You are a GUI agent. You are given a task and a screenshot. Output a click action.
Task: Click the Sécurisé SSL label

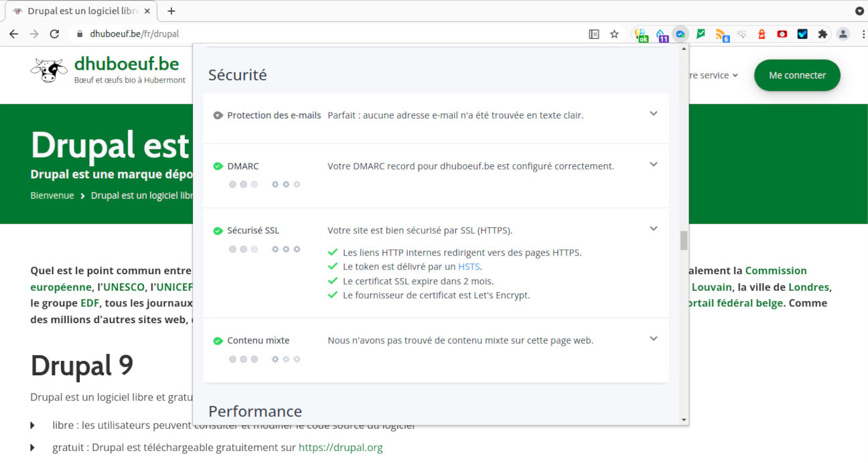pos(253,230)
